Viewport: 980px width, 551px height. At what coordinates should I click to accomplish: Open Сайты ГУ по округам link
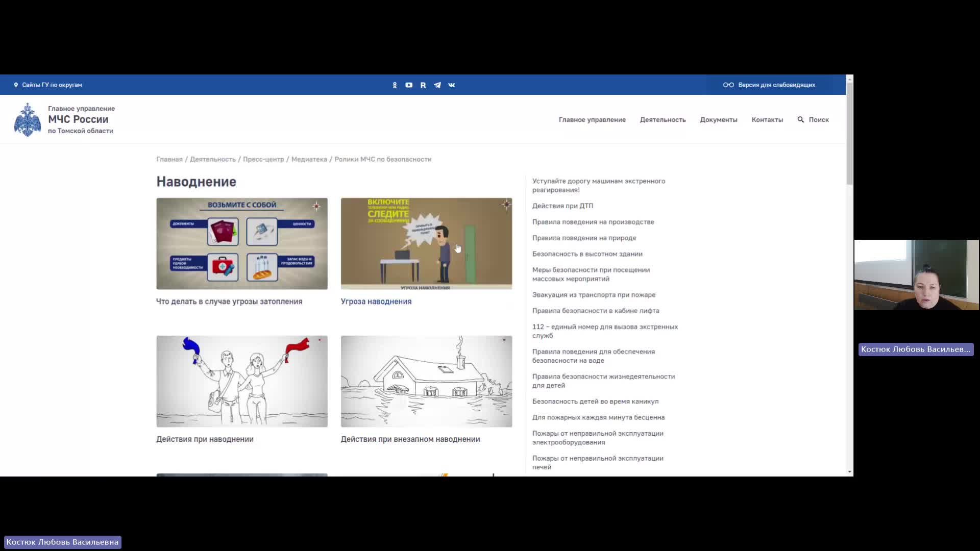[52, 85]
